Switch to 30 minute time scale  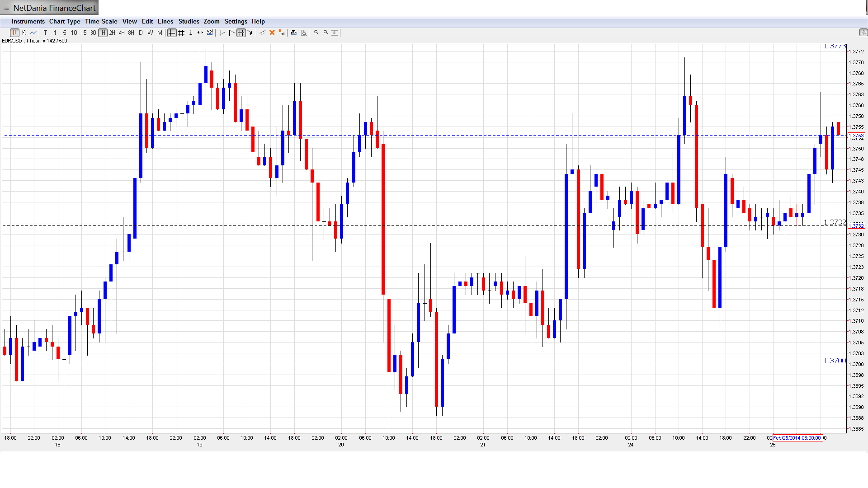pos(93,33)
